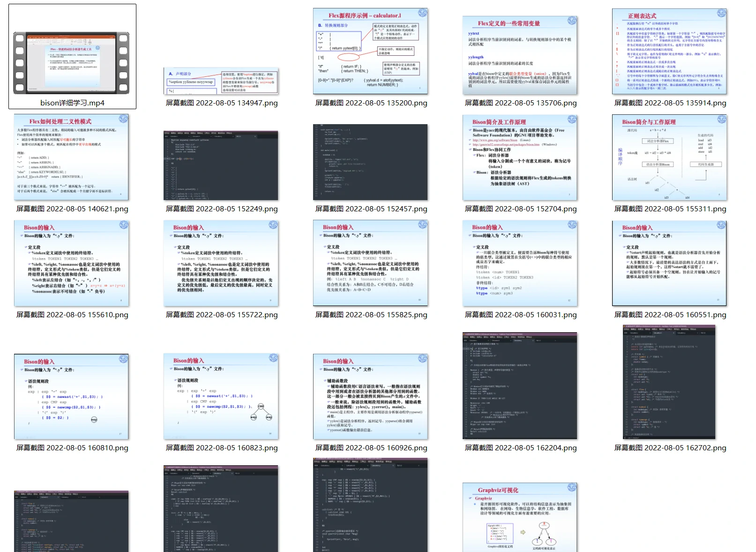Click file name 屏幕截图 2022-08-05 160810.png
The width and height of the screenshot is (756, 552).
pos(72,448)
